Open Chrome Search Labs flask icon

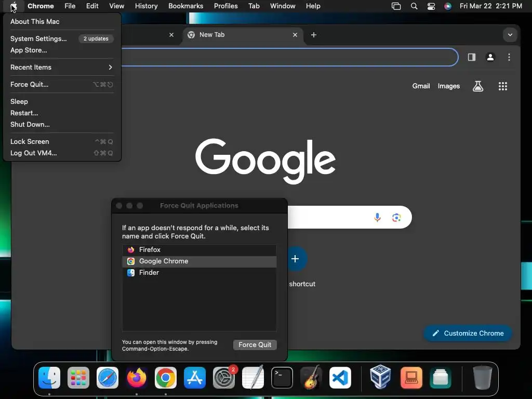478,86
